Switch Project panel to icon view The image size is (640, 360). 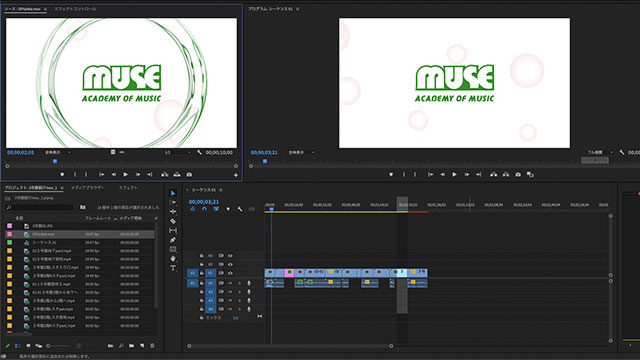28,346
